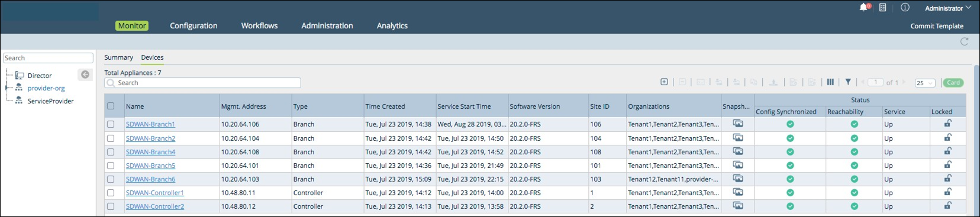Collapse the left panel arrow icon

point(85,75)
